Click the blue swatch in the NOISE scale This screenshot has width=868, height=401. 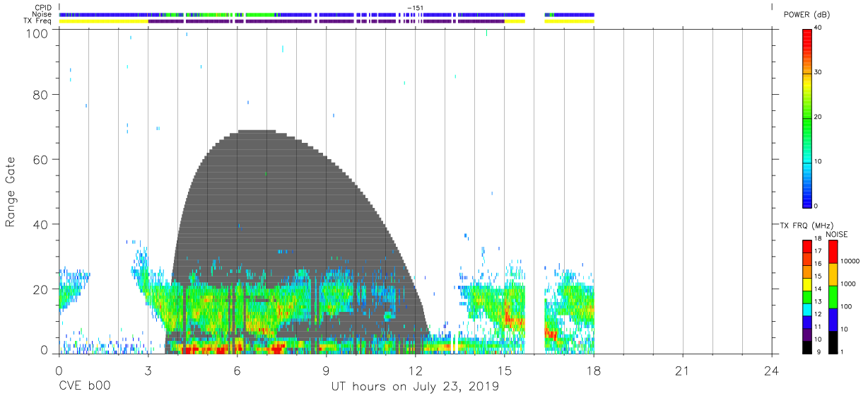click(833, 320)
